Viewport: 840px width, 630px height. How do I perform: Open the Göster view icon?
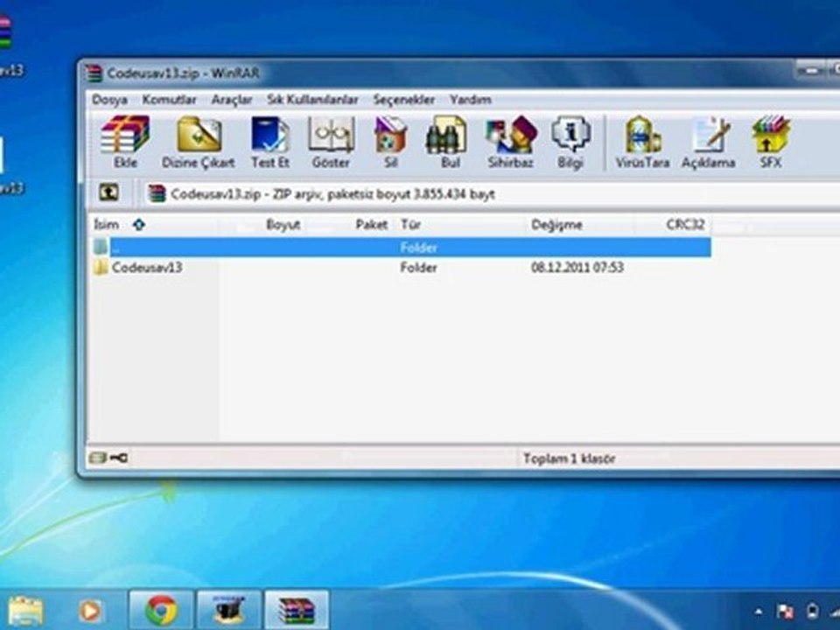point(331,142)
